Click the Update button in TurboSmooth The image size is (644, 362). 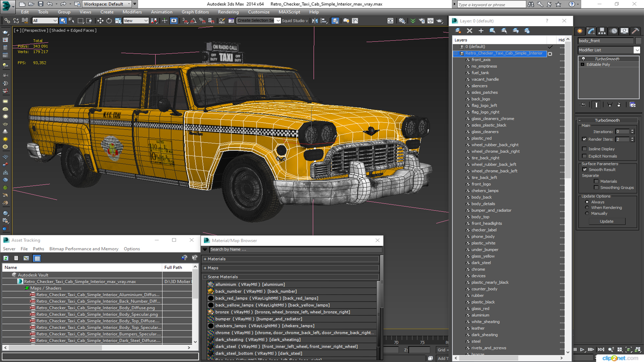click(606, 222)
